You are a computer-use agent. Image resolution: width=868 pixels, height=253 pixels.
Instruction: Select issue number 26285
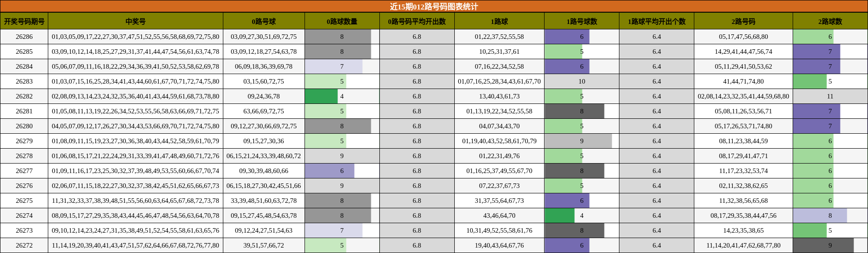(x=24, y=52)
